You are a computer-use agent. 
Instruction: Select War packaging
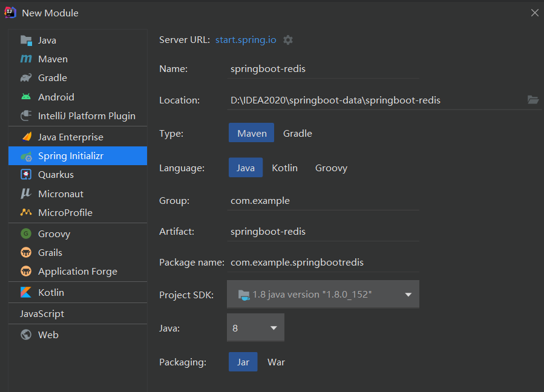pos(276,362)
